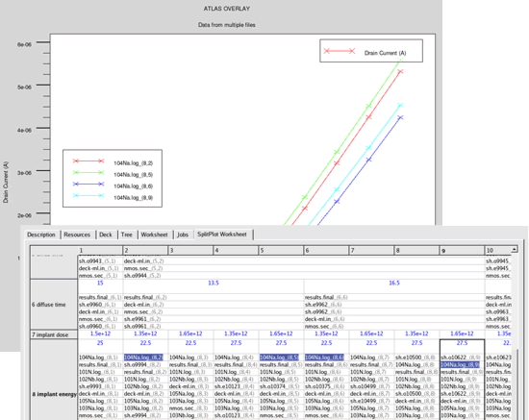The width and height of the screenshot is (529, 420).
Task: Select column header 9 in worksheet
Action: [462, 251]
